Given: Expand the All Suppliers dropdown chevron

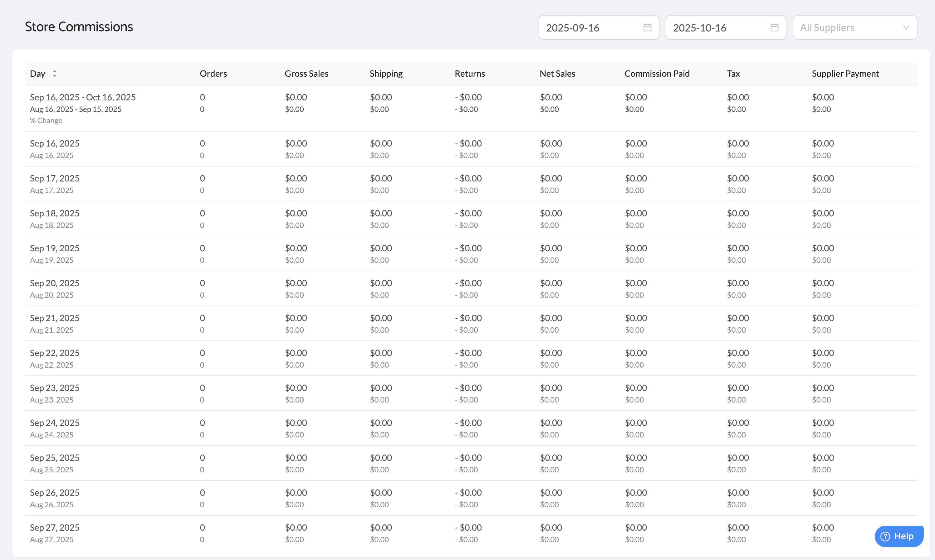Looking at the screenshot, I should 906,27.
